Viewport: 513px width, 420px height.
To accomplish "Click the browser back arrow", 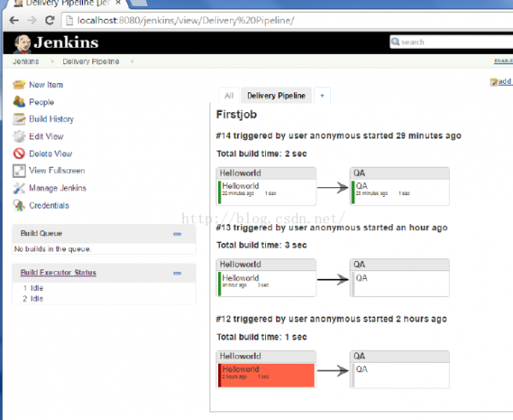I will coord(14,21).
